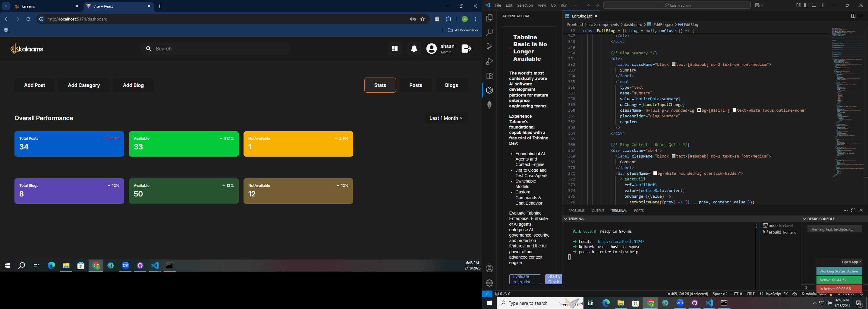Click the remote window icon in status bar
The height and width of the screenshot is (309, 868).
[x=487, y=294]
